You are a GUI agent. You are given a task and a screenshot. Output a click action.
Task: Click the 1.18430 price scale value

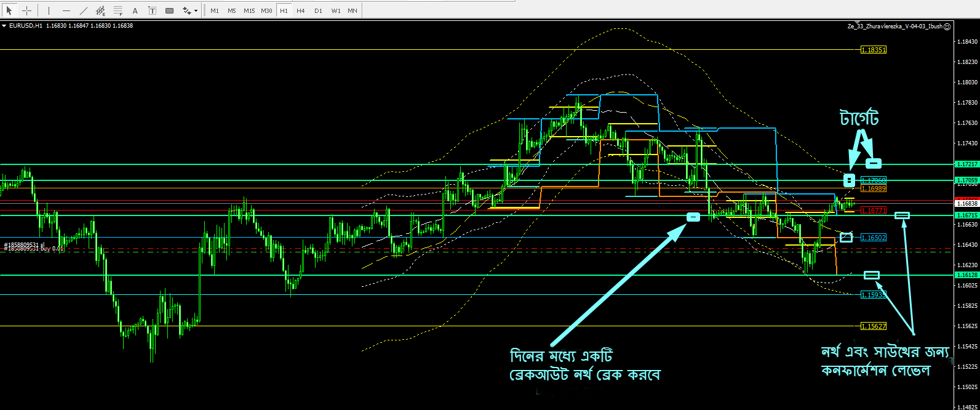968,41
